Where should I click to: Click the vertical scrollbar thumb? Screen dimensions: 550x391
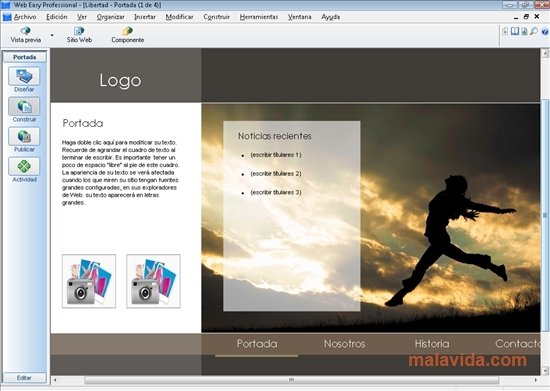click(545, 215)
